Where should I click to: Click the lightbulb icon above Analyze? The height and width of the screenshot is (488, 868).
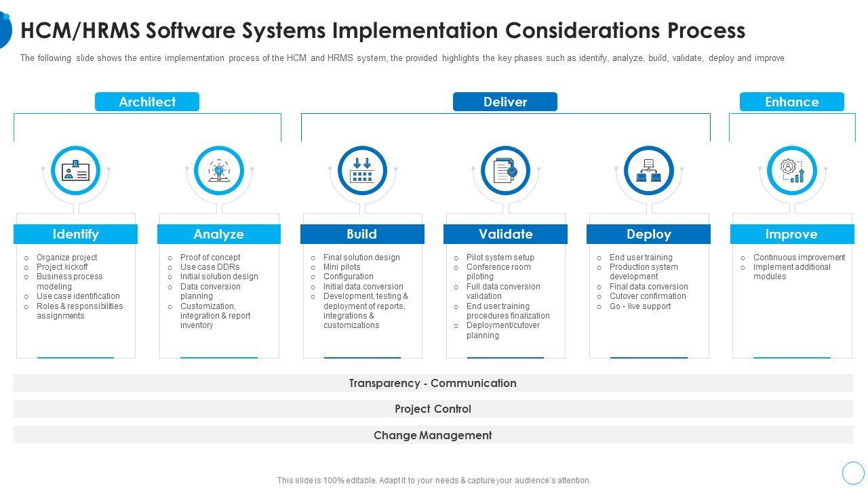click(x=218, y=171)
